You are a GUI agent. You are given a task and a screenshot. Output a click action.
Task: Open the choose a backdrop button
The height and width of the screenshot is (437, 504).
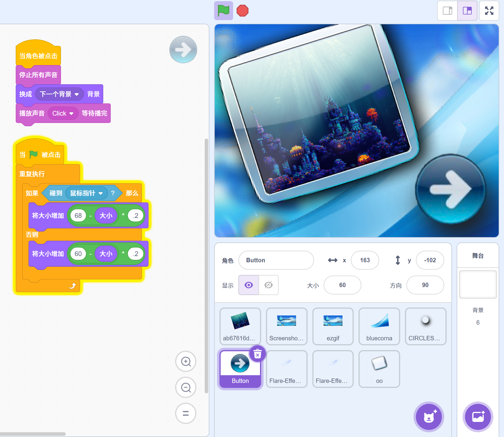pyautogui.click(x=478, y=417)
